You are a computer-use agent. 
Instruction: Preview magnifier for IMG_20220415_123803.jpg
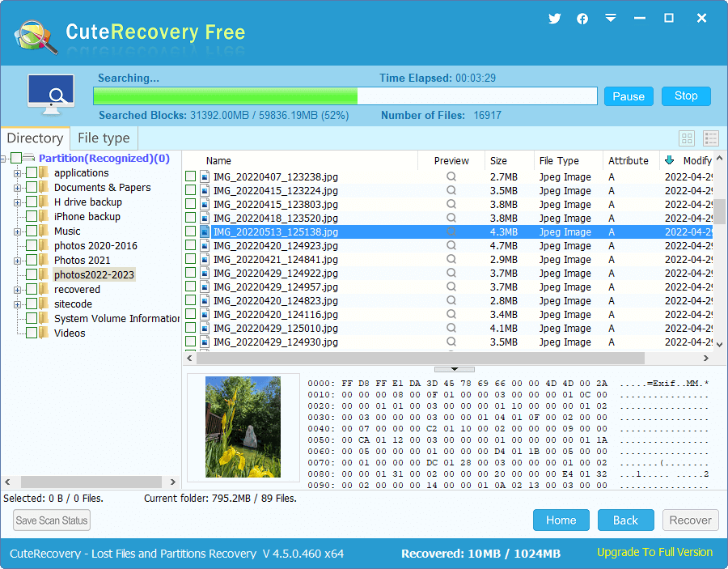pyautogui.click(x=451, y=204)
